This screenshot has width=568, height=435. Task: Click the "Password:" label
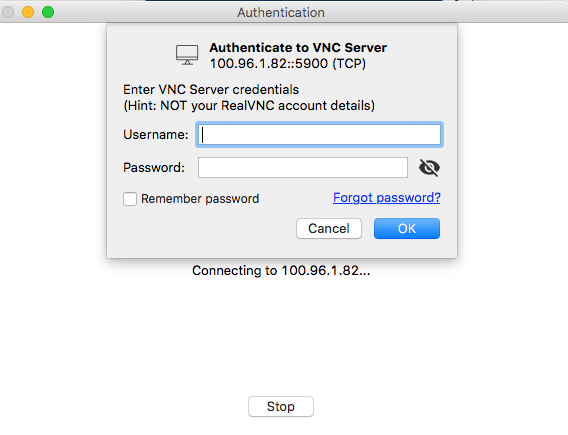tap(154, 168)
